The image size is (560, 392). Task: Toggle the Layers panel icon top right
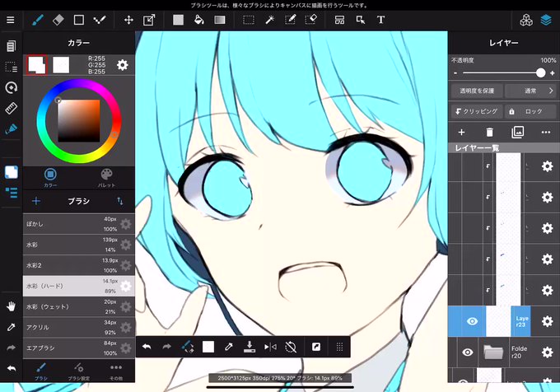546,20
